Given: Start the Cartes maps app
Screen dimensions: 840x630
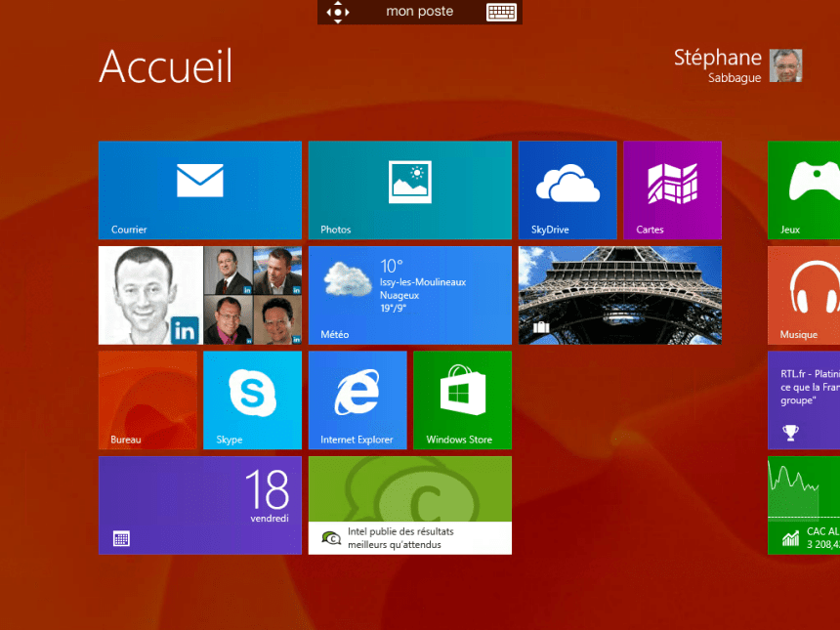Looking at the screenshot, I should tap(672, 189).
